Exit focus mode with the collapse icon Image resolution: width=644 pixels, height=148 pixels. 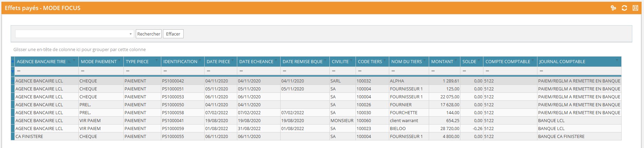[635, 8]
